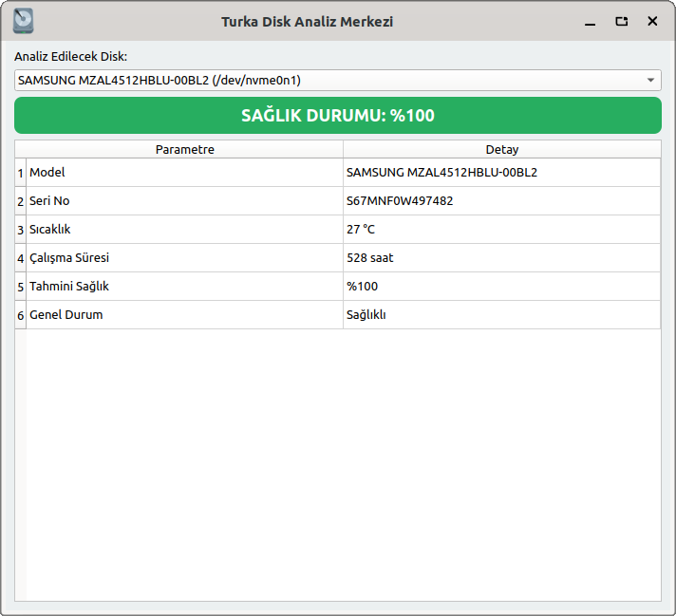Minimize the Turka Disk Analiz window

click(x=591, y=21)
